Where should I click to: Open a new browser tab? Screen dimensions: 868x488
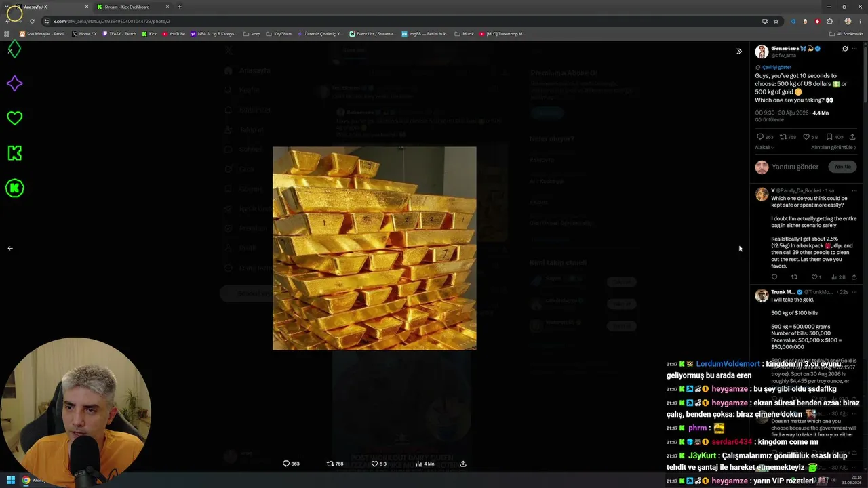coord(180,7)
